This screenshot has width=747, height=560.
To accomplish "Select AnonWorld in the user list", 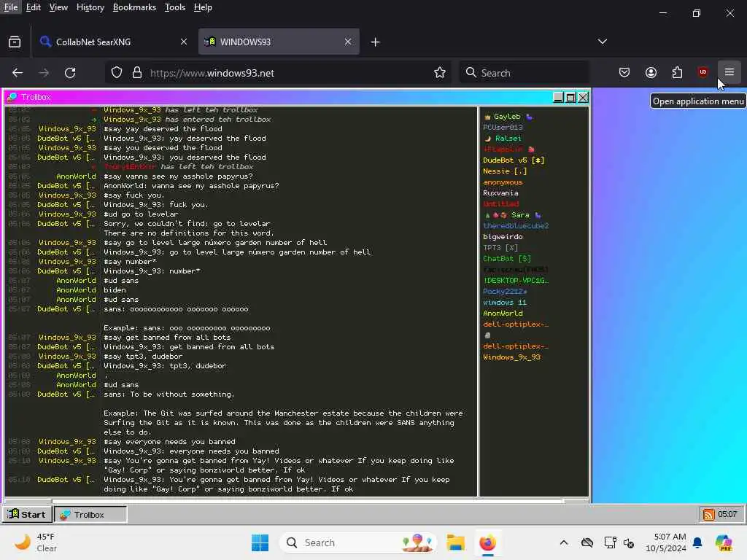I will 503,314.
